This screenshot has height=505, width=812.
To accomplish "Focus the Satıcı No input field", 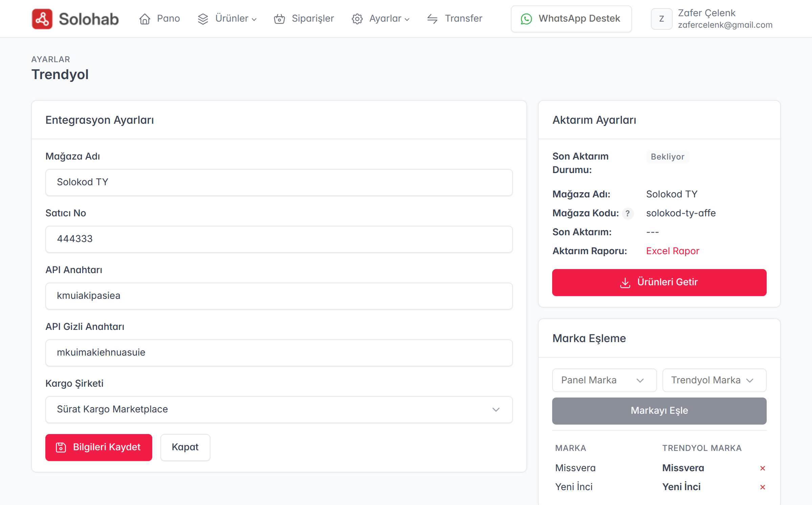I will 279,239.
